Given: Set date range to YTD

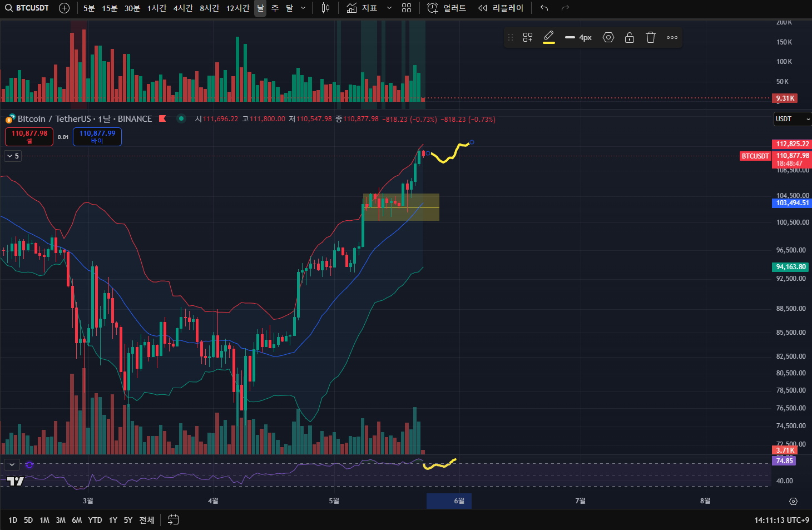Looking at the screenshot, I should coord(95,520).
